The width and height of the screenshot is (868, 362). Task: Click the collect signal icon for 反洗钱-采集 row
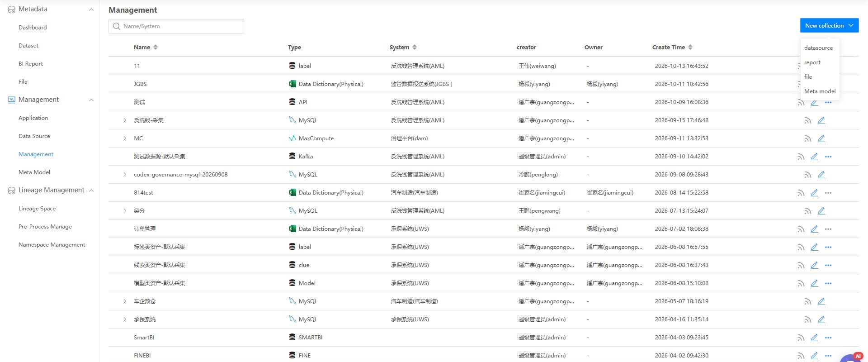pyautogui.click(x=807, y=120)
